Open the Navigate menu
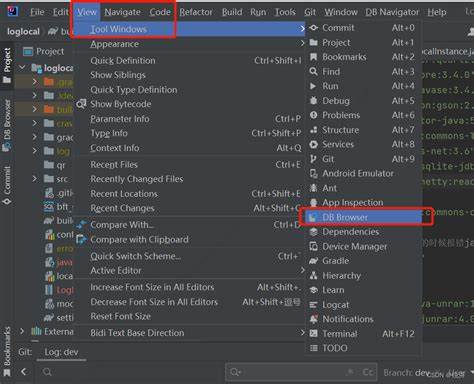The height and width of the screenshot is (384, 474). point(122,12)
